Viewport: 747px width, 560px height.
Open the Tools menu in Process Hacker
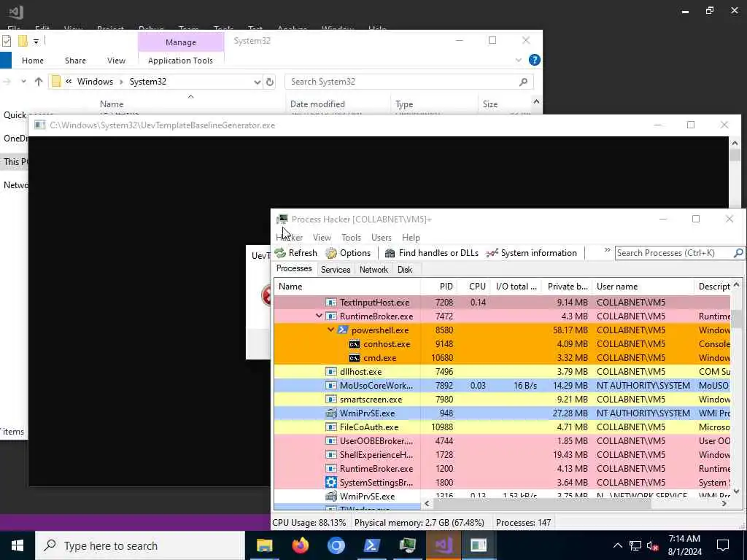point(351,237)
